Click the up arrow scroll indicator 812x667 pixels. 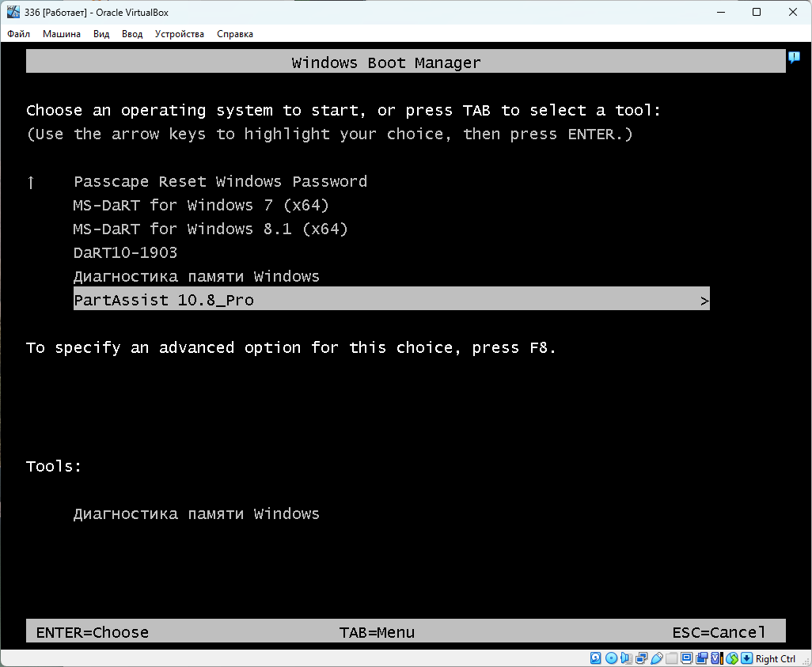click(x=31, y=182)
